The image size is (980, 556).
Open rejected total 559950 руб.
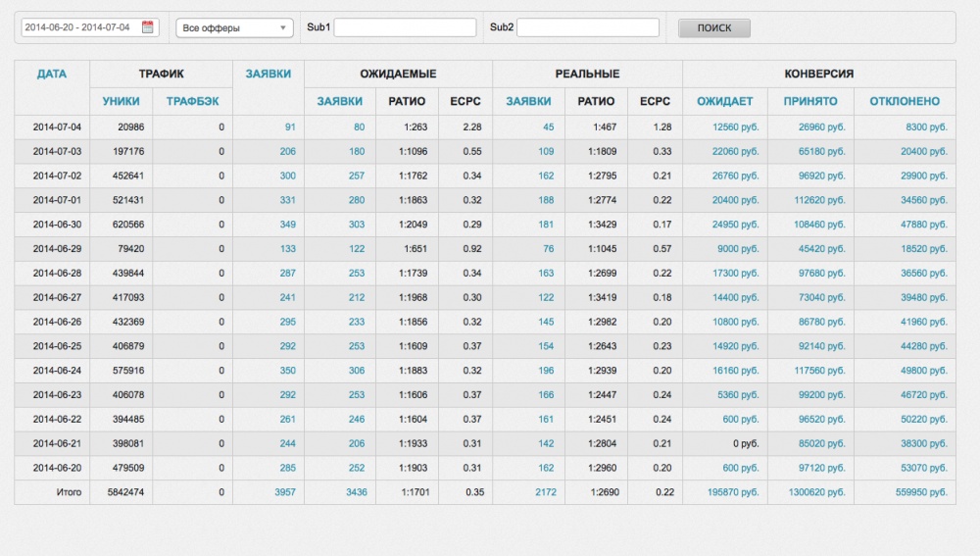click(x=921, y=492)
